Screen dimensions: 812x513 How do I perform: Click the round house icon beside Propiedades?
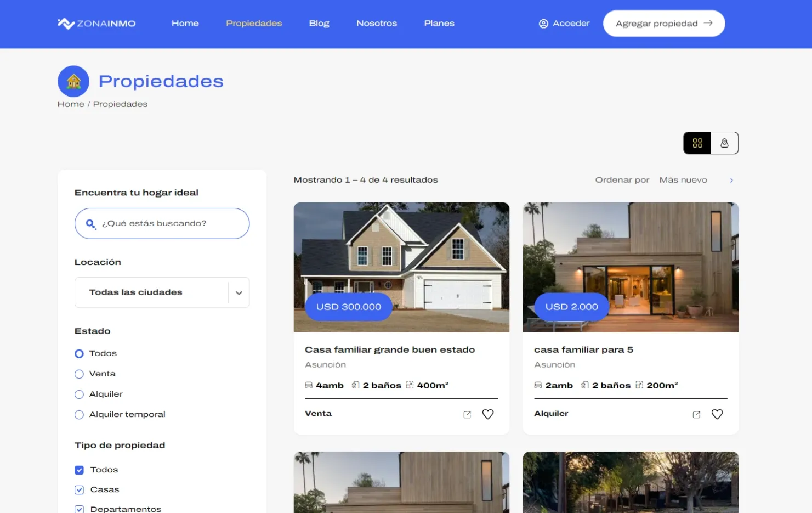point(73,81)
